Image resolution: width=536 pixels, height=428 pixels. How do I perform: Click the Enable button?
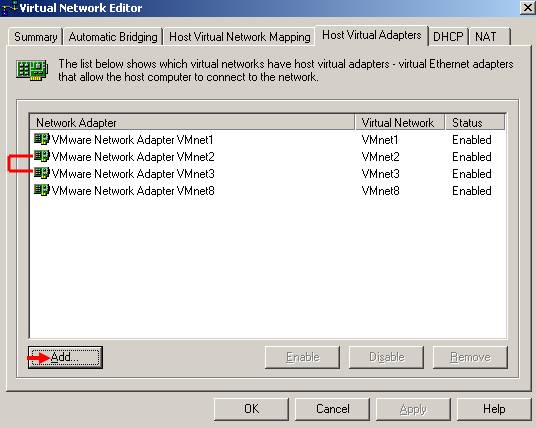[x=303, y=357]
